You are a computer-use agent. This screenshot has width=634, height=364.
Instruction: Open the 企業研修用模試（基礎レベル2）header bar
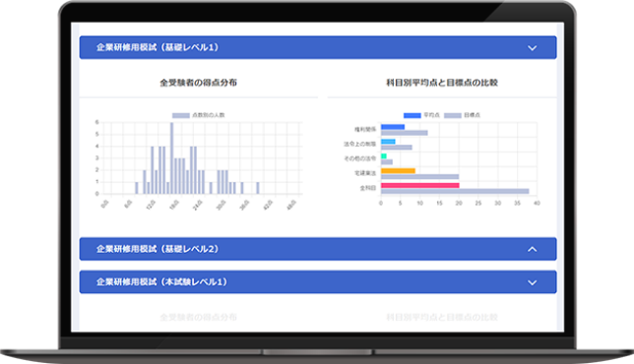(x=318, y=249)
